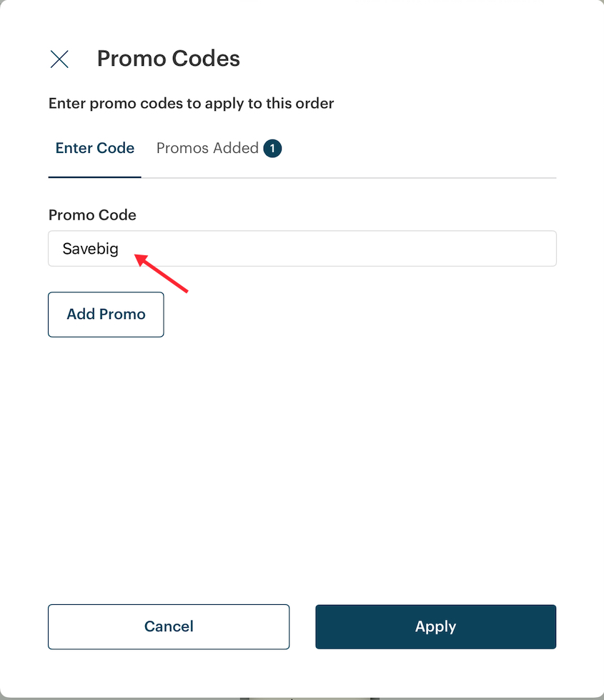Switch to the Enter Code tab
Image resolution: width=604 pixels, height=700 pixels.
click(95, 148)
